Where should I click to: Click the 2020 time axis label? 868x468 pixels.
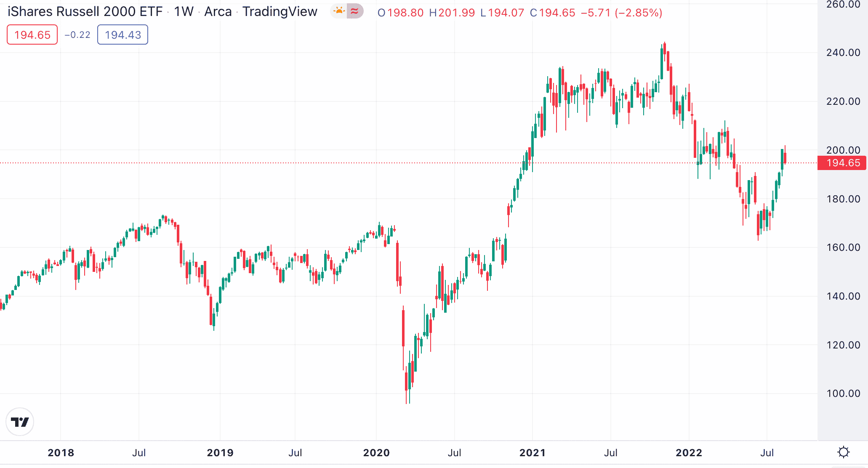coord(376,453)
